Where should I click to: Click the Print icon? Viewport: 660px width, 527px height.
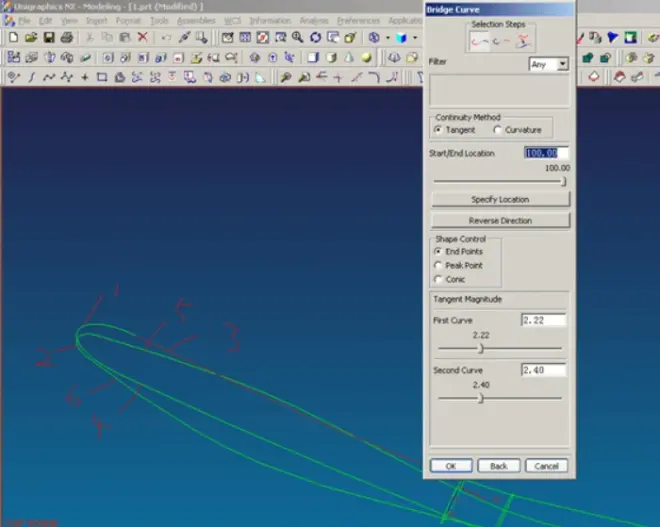67,37
